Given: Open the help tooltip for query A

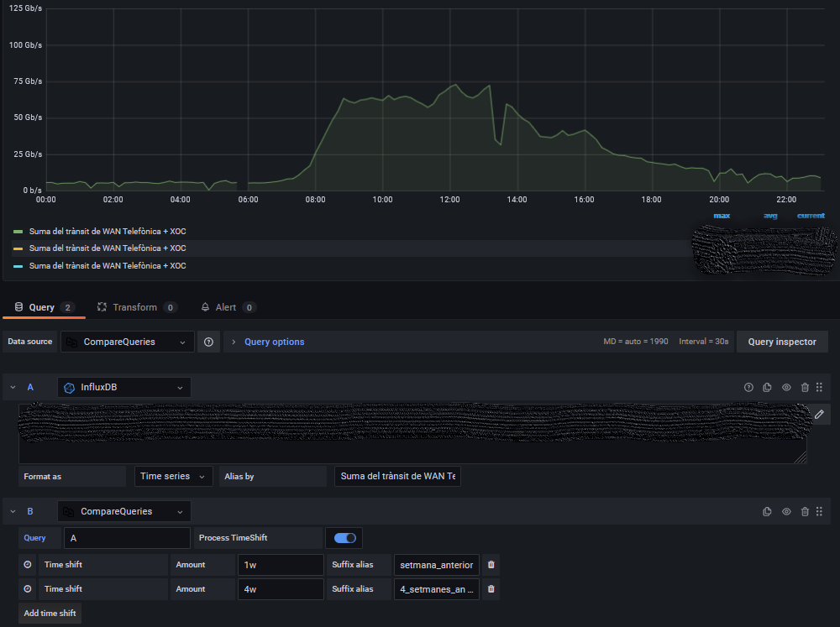Looking at the screenshot, I should pyautogui.click(x=748, y=387).
